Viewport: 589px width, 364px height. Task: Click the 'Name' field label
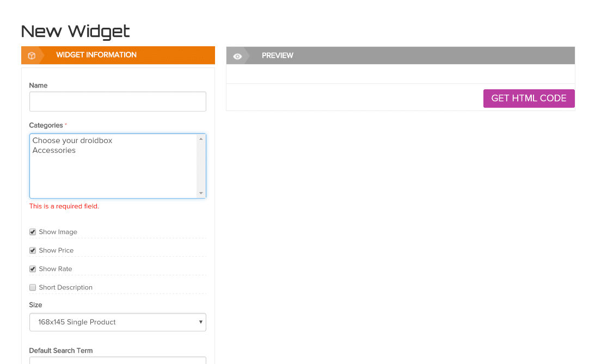click(38, 85)
